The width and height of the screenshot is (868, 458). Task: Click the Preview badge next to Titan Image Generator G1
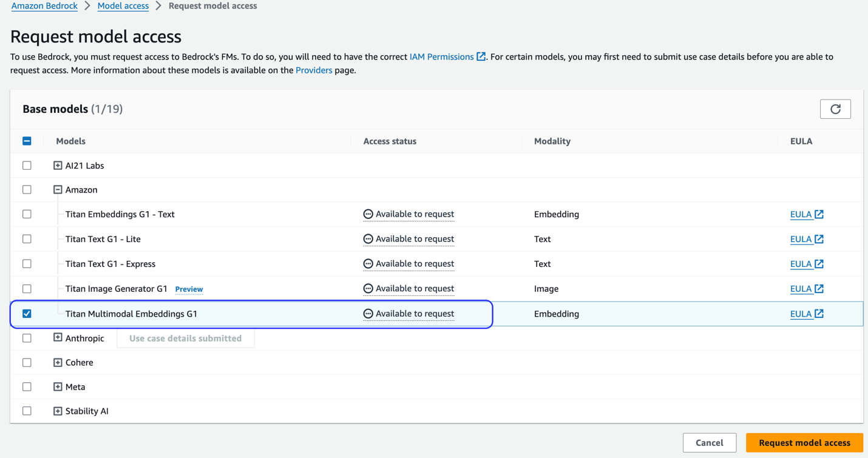coord(189,289)
